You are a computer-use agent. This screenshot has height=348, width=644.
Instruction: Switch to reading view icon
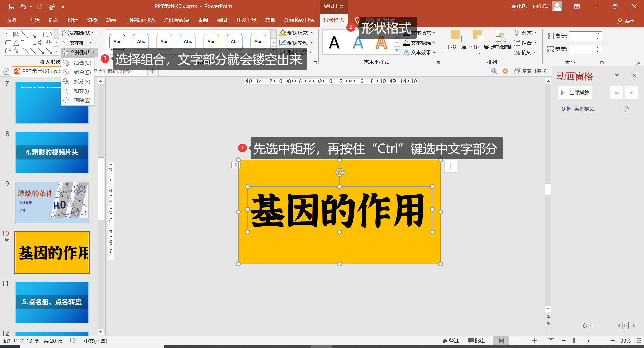click(535, 341)
